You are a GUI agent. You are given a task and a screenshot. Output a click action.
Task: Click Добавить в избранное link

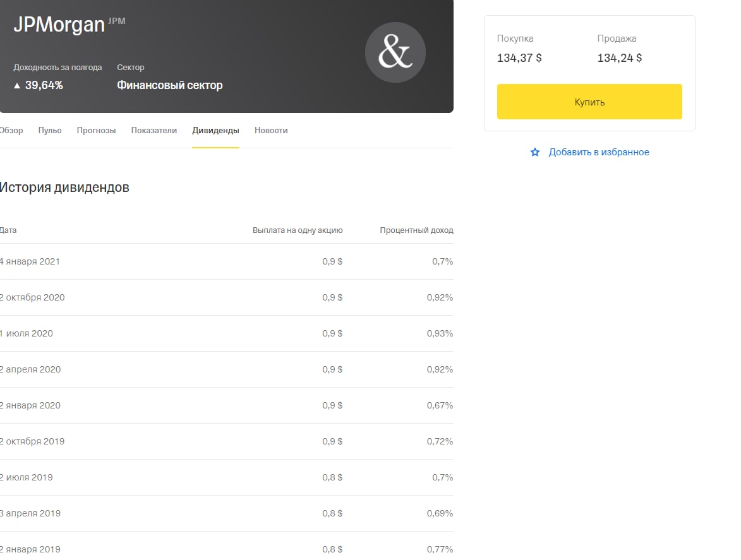coord(599,152)
